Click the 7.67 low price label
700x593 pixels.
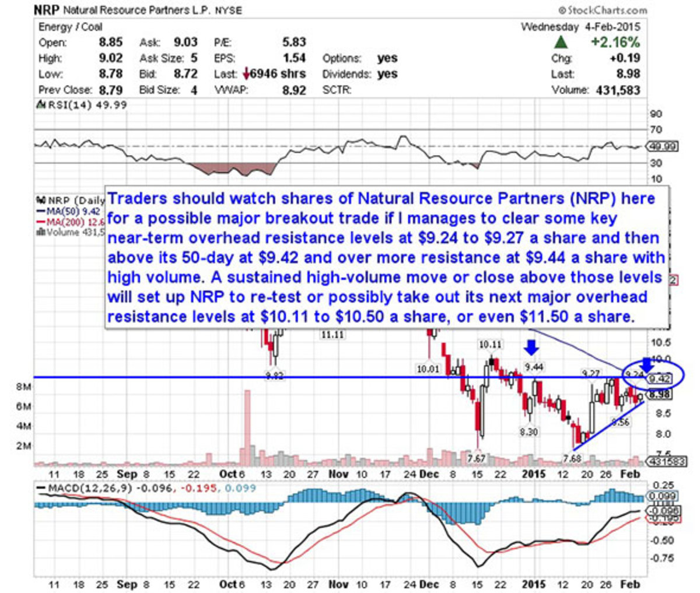tap(477, 460)
